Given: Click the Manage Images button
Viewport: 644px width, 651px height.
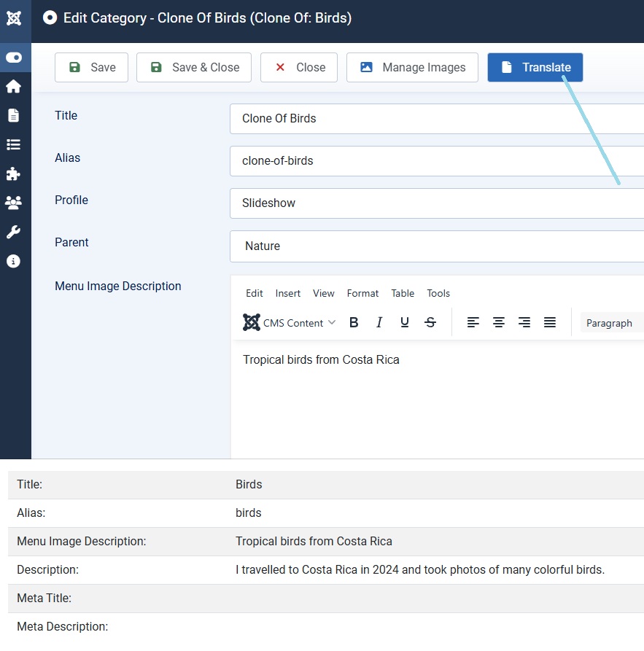Looking at the screenshot, I should pyautogui.click(x=412, y=67).
